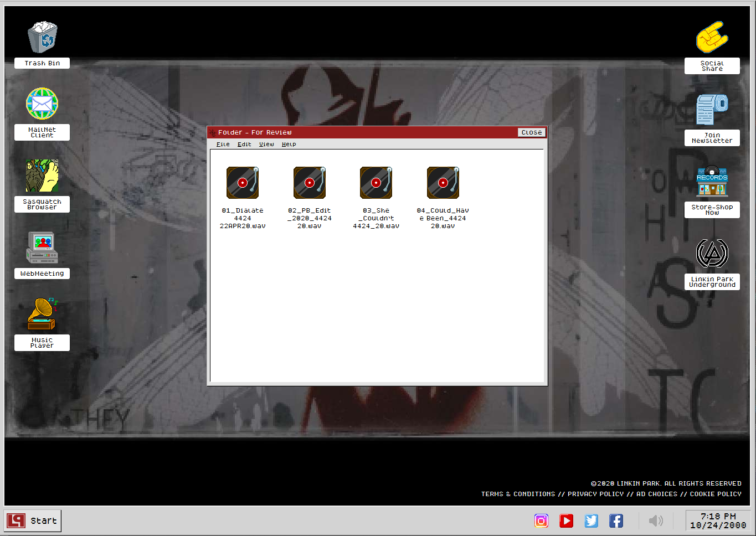Select the 01_Dialate 4424 22APR20.wav turntable icon
Viewport: 756px width, 536px height.
coord(243,183)
